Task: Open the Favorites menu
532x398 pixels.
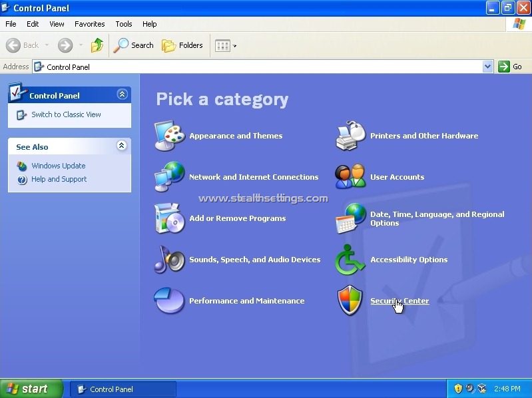Action: (90, 24)
